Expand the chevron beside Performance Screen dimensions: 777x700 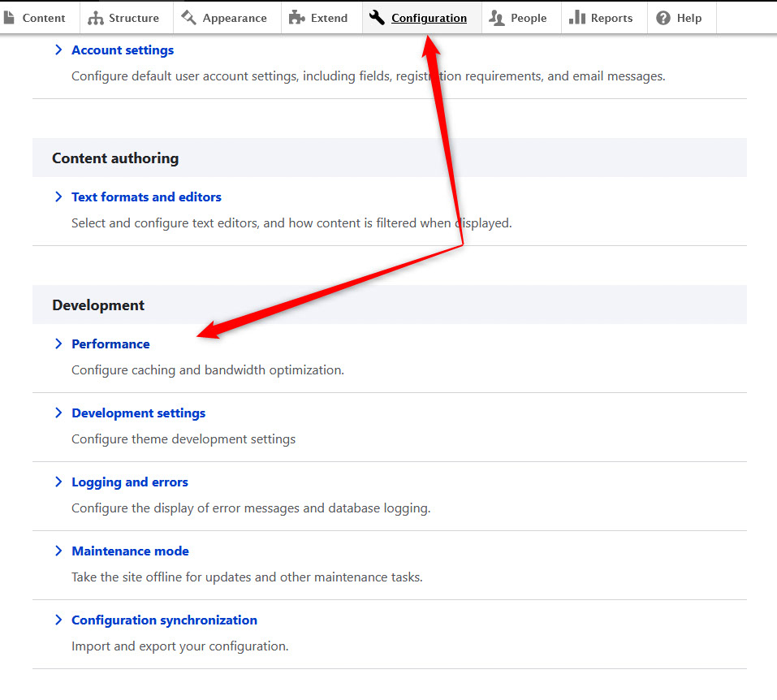click(x=58, y=344)
